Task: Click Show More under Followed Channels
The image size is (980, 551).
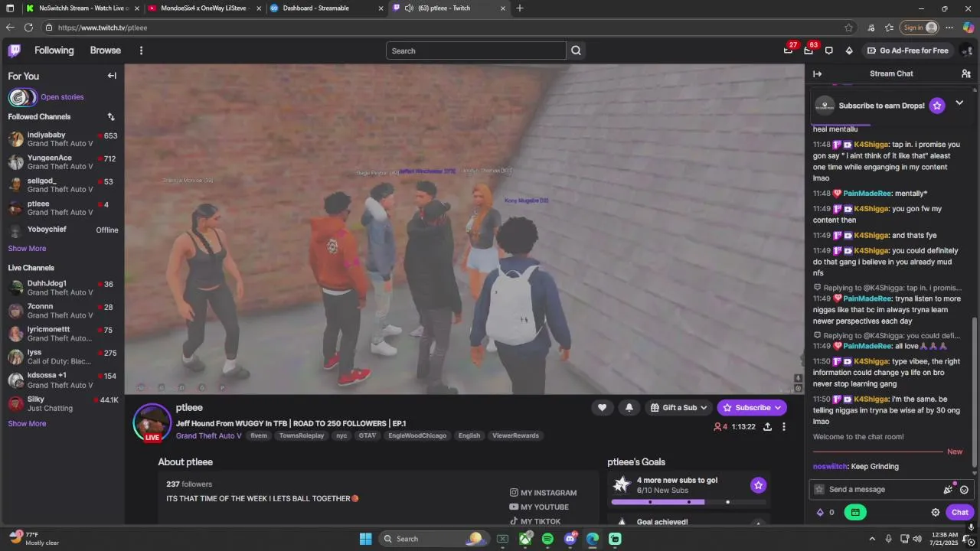Action: [x=27, y=249]
